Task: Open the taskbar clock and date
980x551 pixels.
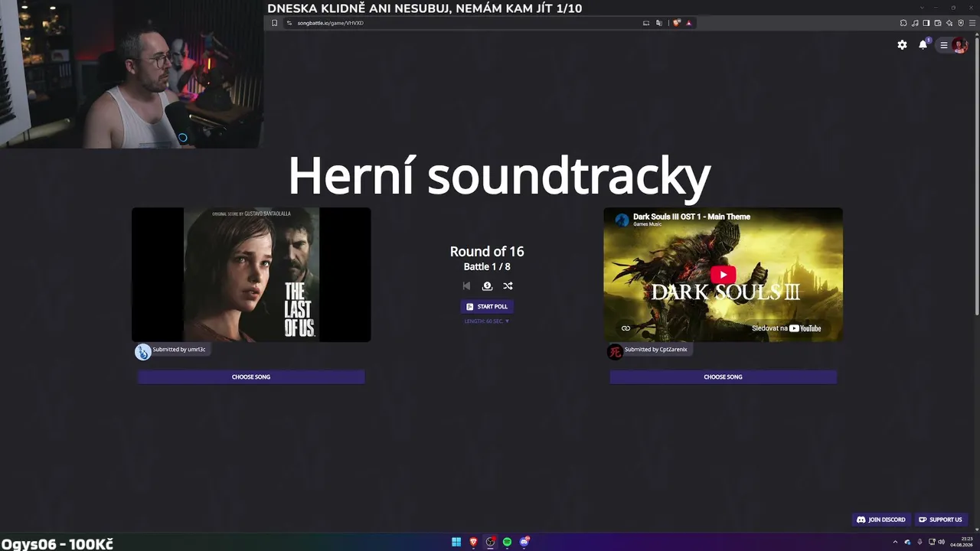Action: [x=961, y=542]
